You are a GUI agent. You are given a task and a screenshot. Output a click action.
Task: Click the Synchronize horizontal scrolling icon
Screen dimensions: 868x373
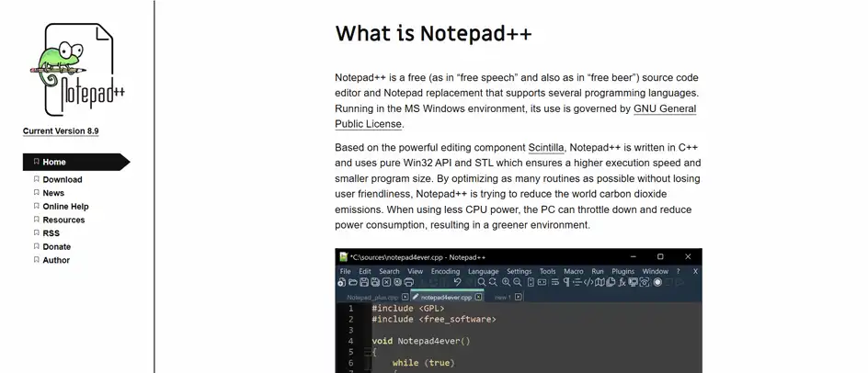pos(542,282)
